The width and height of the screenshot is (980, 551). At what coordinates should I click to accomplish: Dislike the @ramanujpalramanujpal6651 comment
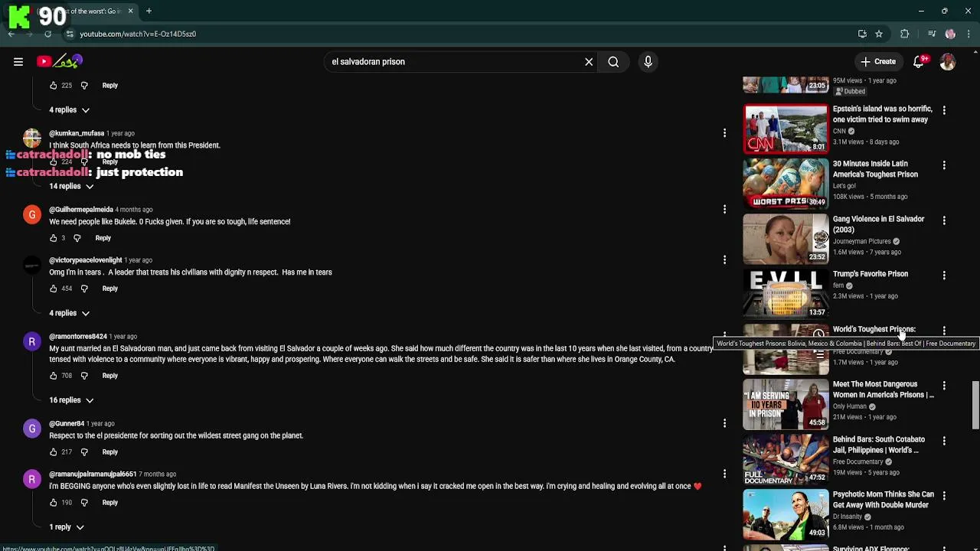84,503
